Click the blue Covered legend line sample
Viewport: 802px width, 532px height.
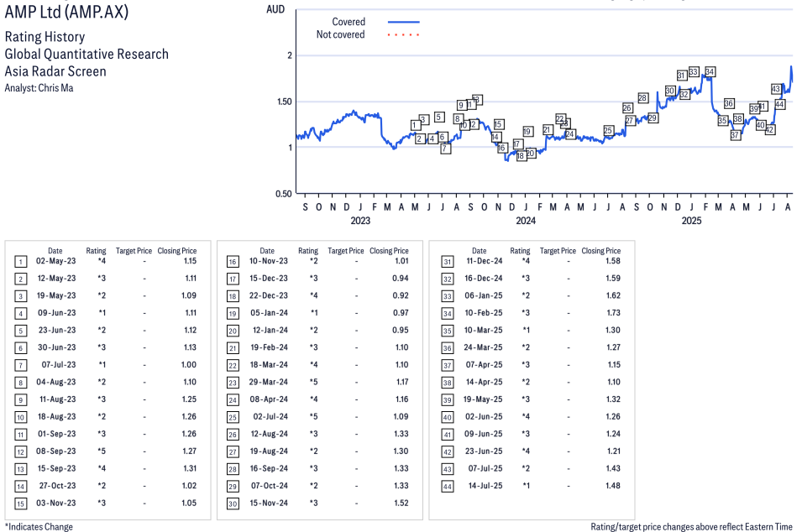pyautogui.click(x=404, y=22)
